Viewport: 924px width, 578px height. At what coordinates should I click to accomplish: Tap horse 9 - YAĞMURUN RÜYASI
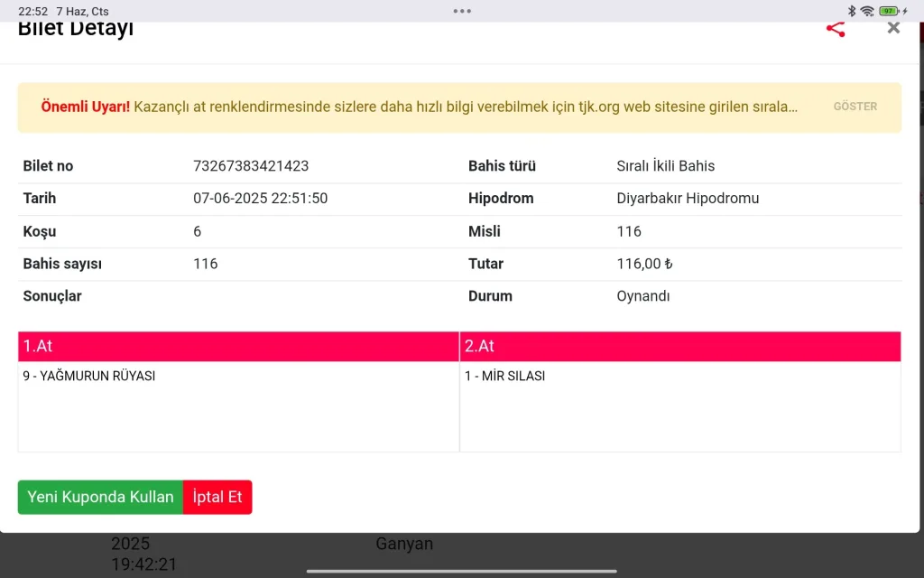coord(89,376)
